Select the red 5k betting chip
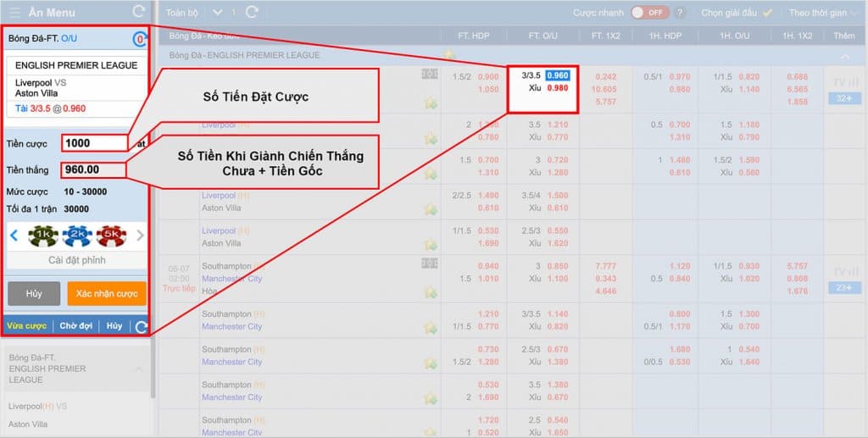 110,236
